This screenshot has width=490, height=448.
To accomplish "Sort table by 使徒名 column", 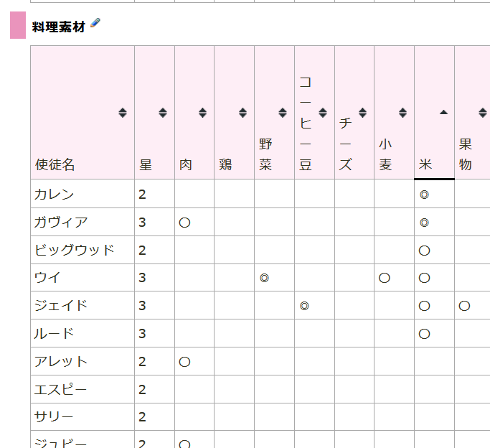I will click(x=123, y=113).
